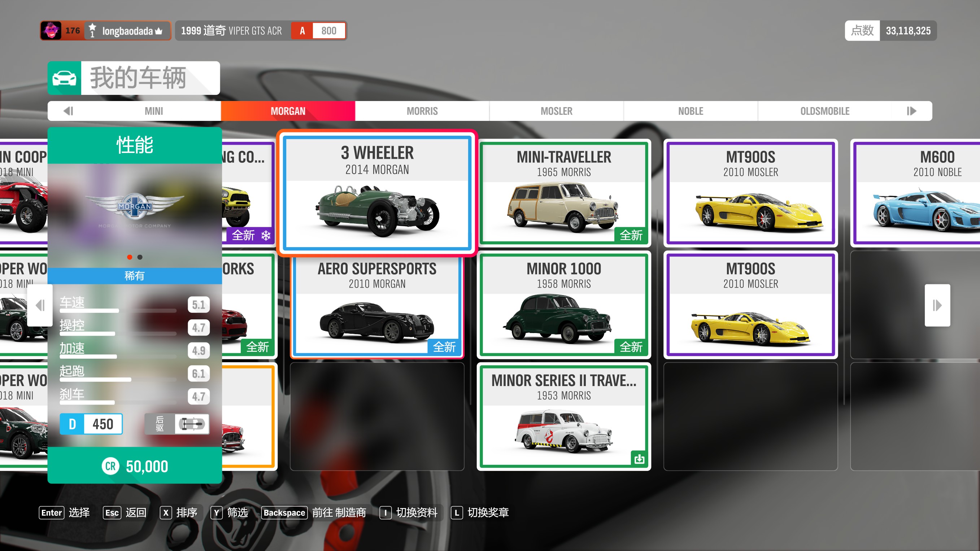Click the green car icon beside 我的车辆
980x551 pixels.
tap(64, 78)
